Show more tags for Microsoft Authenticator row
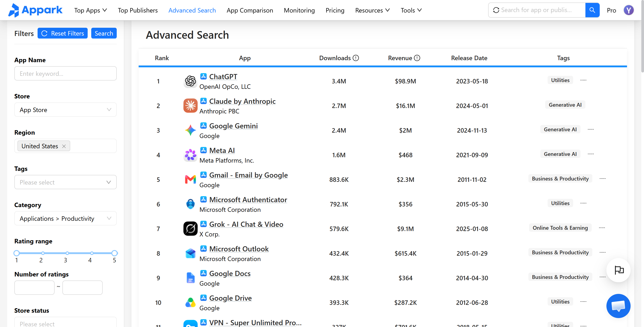This screenshot has height=327, width=644. (x=583, y=203)
